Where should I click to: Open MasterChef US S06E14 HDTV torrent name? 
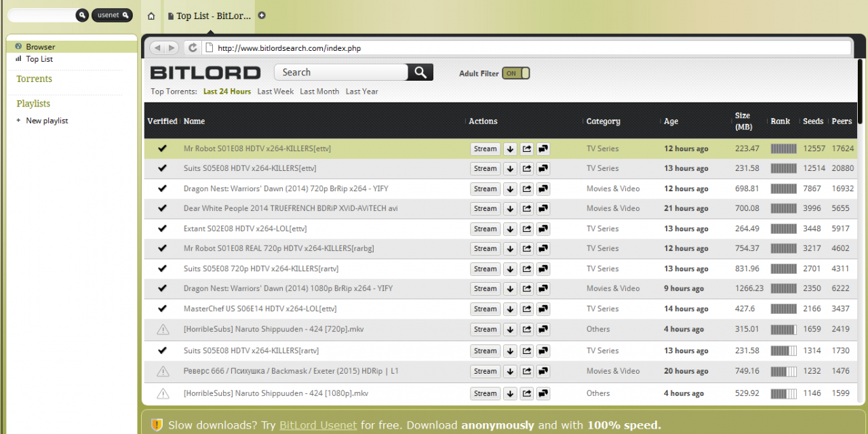[260, 309]
